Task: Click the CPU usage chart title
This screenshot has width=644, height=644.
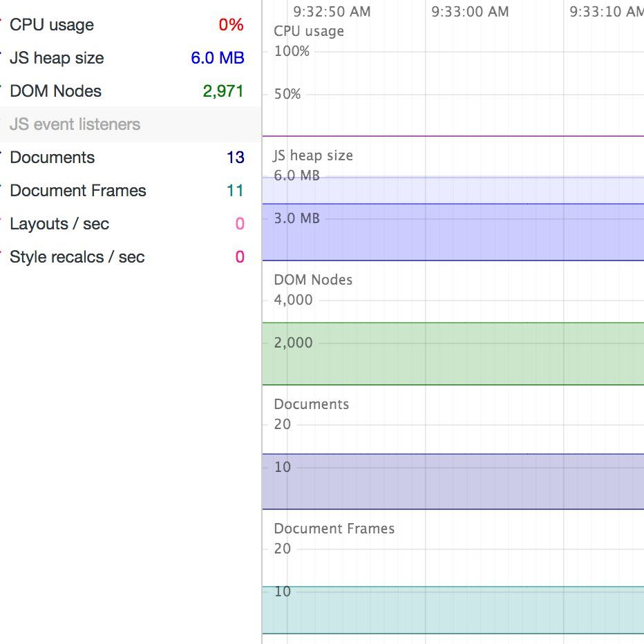Action: (x=309, y=32)
